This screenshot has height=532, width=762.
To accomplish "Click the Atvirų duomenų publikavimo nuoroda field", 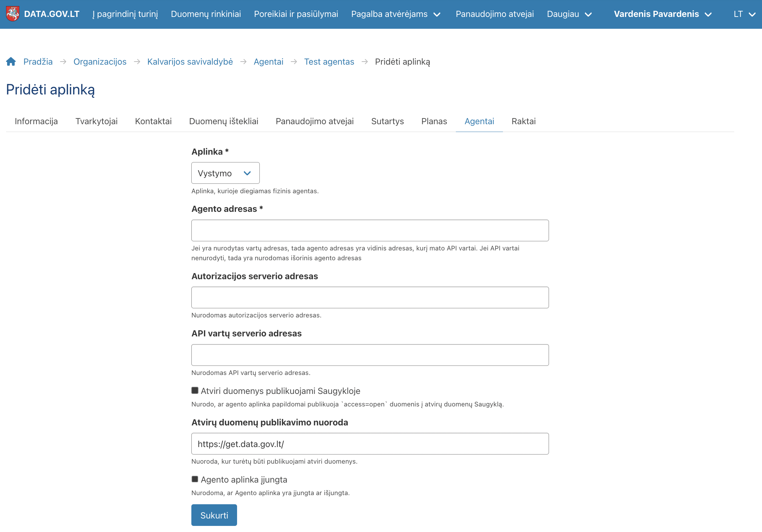I will (x=370, y=444).
